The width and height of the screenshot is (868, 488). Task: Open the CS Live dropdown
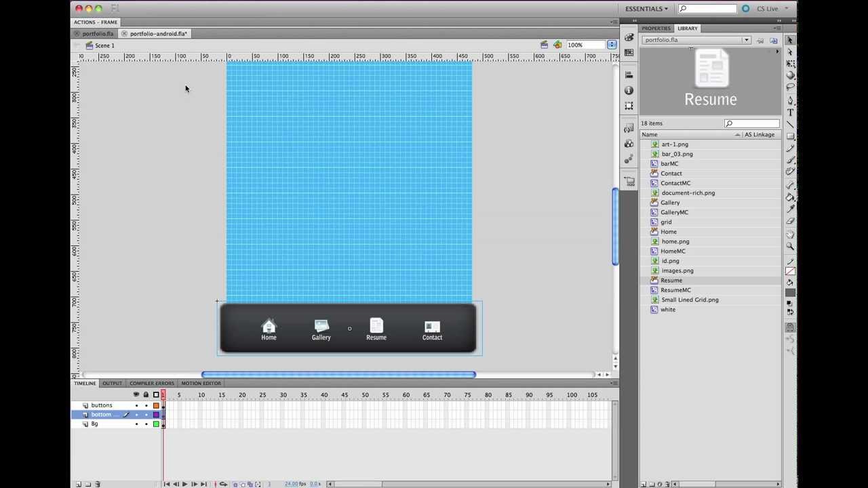pyautogui.click(x=772, y=9)
